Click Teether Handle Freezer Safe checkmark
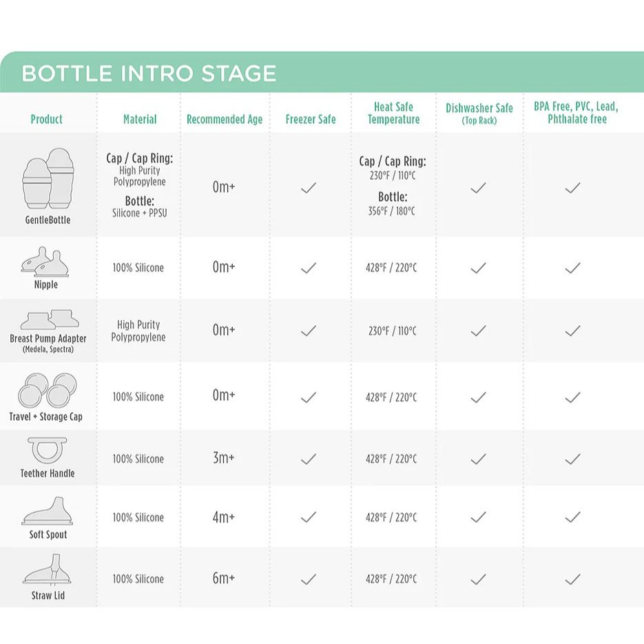 (x=309, y=459)
